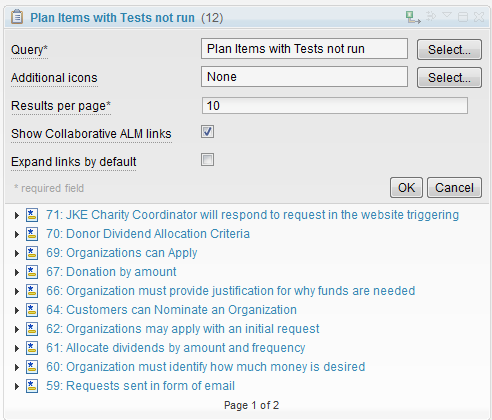Expand item 70 Donor Dividend Allocation Criteria
492x420 pixels.
coord(17,234)
